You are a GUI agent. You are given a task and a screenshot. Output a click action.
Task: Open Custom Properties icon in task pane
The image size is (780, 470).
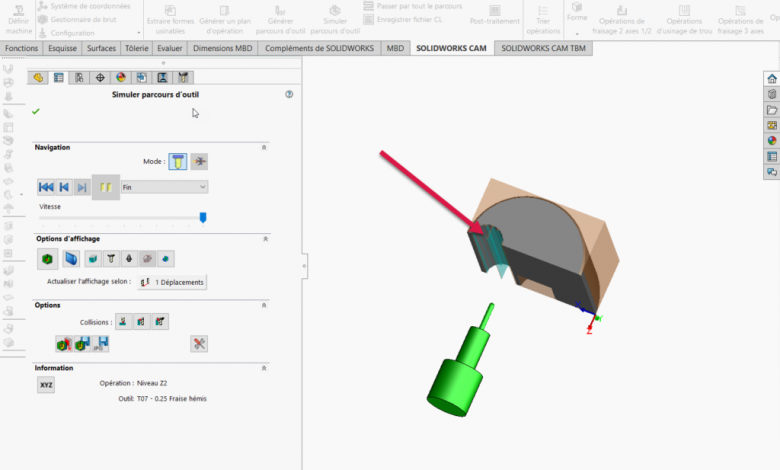(772, 157)
